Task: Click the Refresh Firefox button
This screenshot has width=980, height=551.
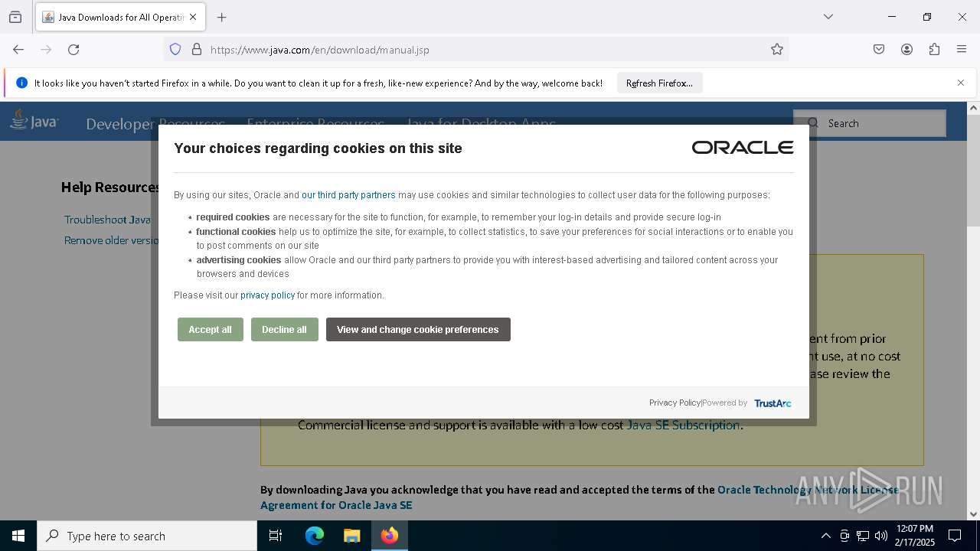Action: (x=659, y=83)
